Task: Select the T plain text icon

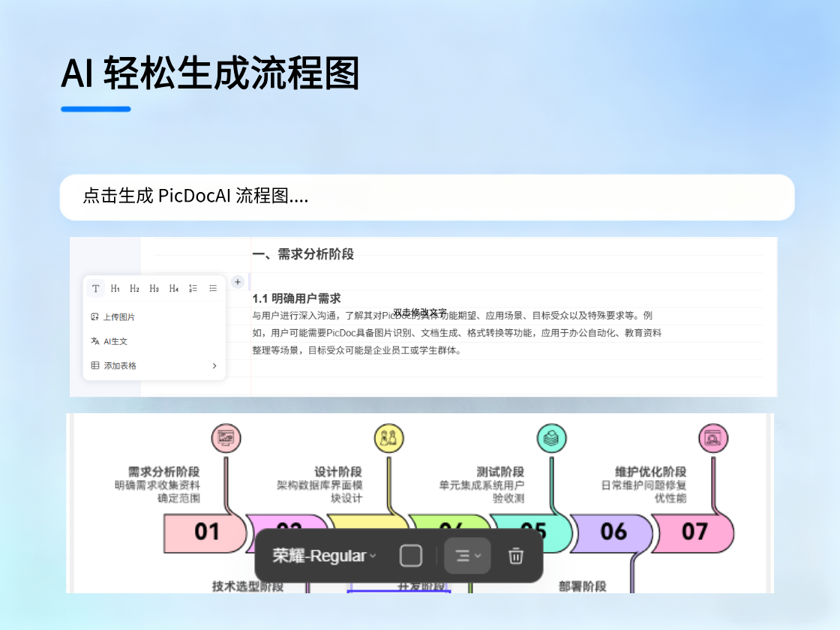Action: point(96,288)
